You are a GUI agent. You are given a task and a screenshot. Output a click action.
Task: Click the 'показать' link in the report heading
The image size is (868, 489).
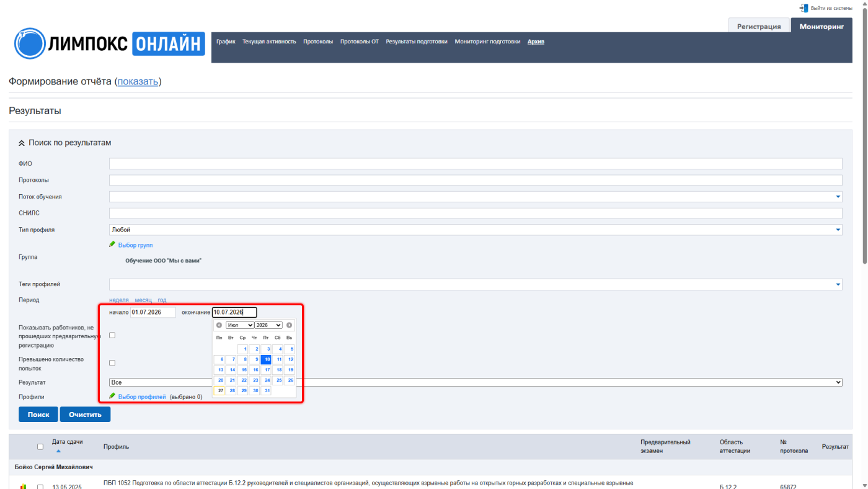pyautogui.click(x=138, y=81)
